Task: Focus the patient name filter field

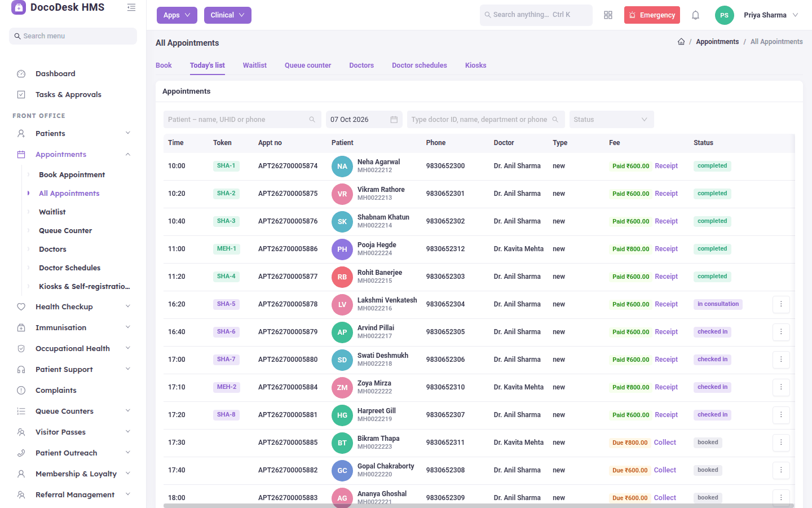Action: pos(242,120)
